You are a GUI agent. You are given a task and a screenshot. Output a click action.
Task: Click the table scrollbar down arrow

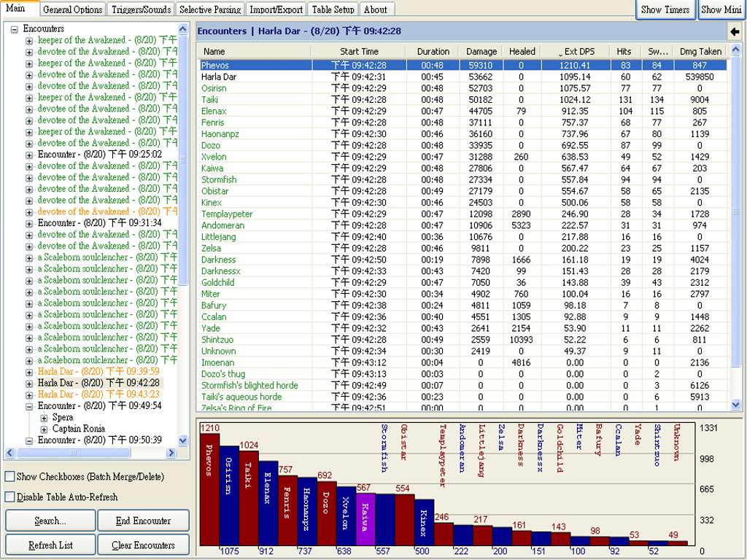tap(735, 405)
